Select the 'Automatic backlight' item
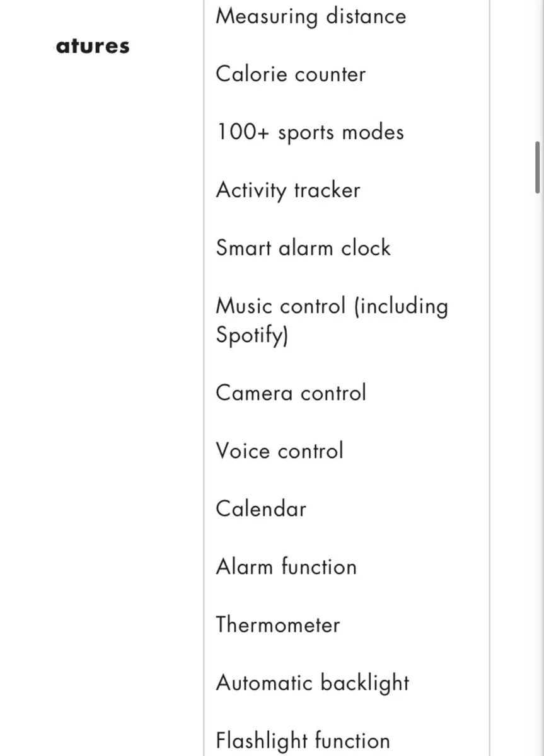This screenshot has height=756, width=544. point(313,684)
